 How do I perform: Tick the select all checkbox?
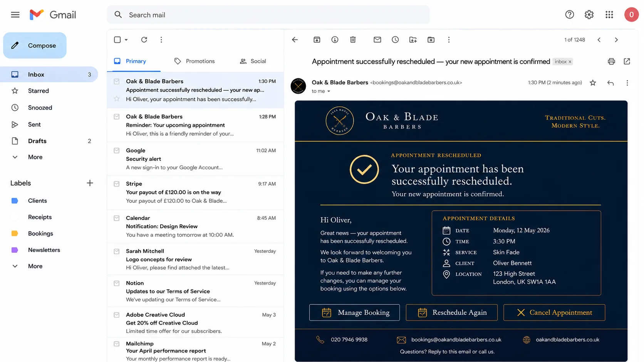(117, 40)
